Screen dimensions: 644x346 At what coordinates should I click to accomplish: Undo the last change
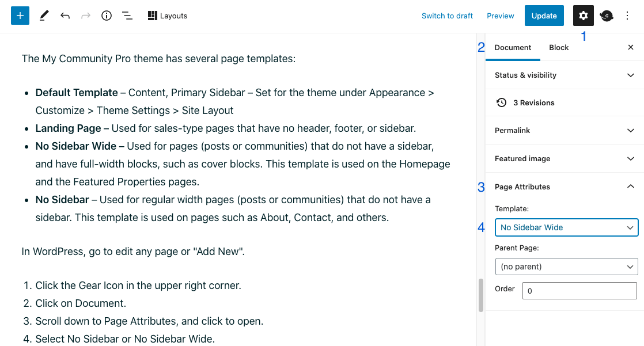(65, 16)
